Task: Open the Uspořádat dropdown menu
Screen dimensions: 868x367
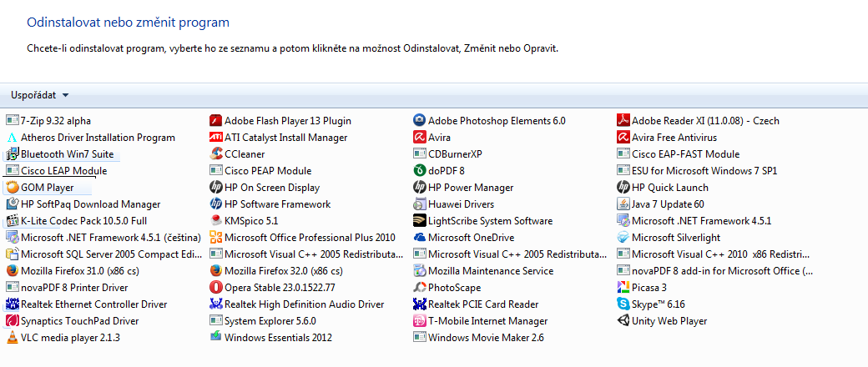Action: coord(40,95)
